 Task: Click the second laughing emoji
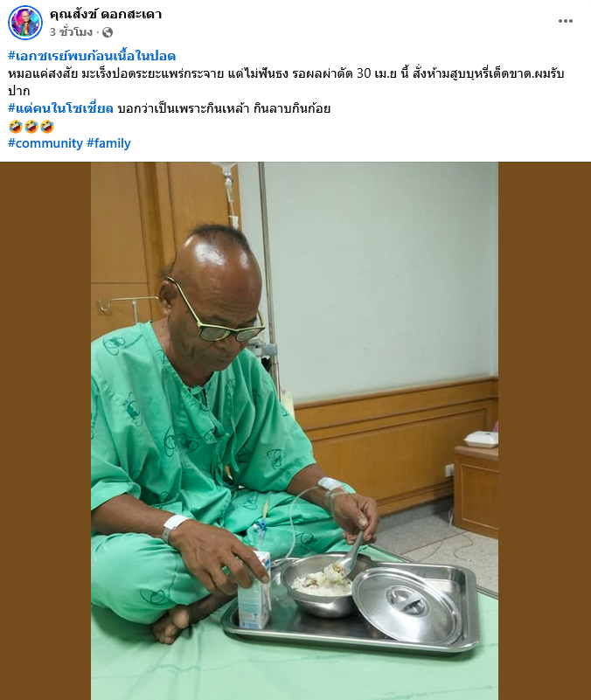(x=31, y=127)
